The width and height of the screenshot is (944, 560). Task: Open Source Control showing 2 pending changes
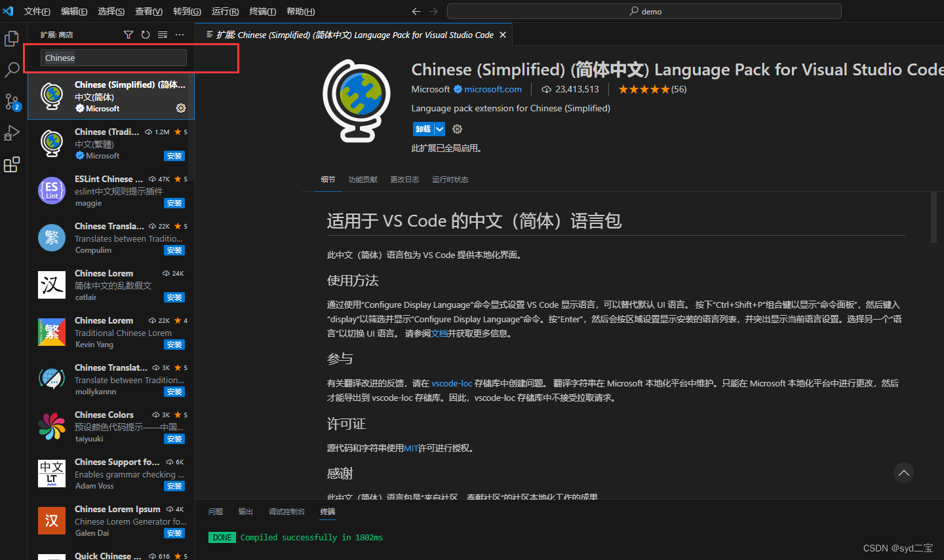pos(11,102)
